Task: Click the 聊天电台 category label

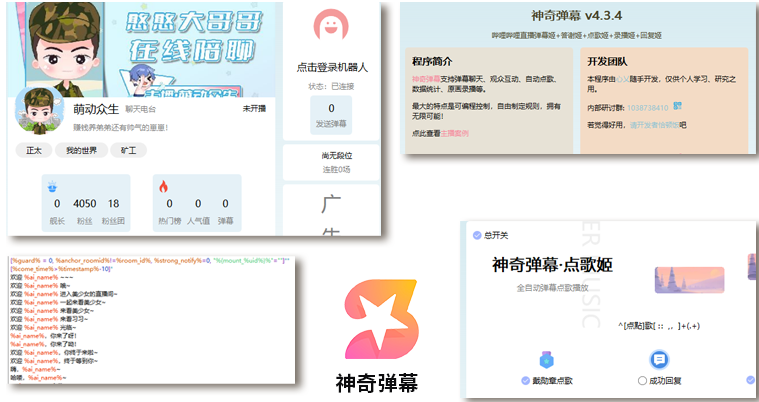Action: 140,109
